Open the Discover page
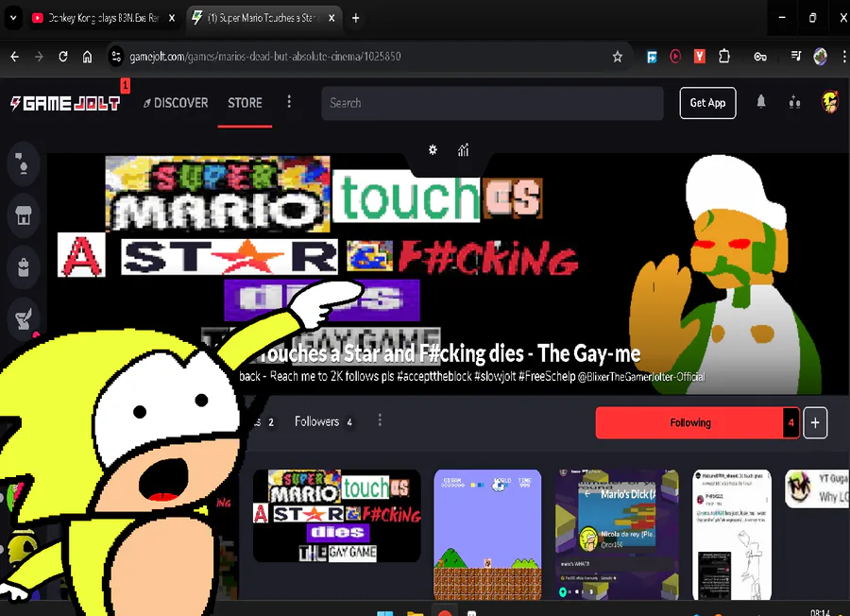 click(176, 102)
